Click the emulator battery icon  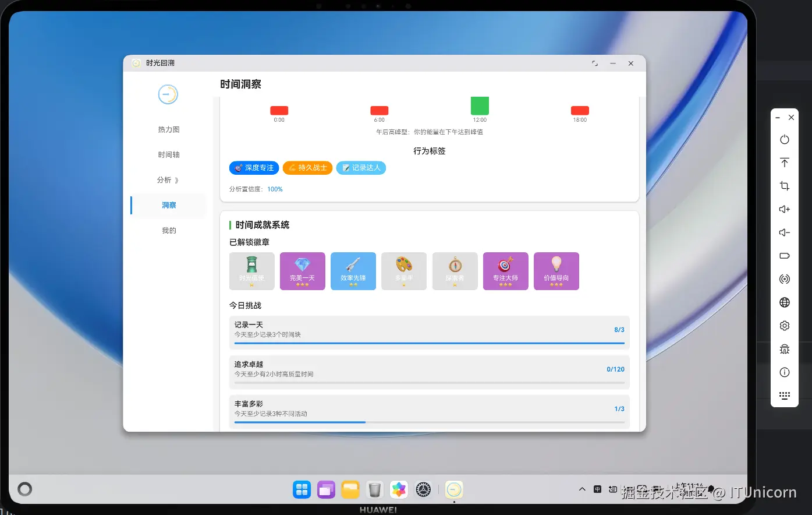(785, 256)
